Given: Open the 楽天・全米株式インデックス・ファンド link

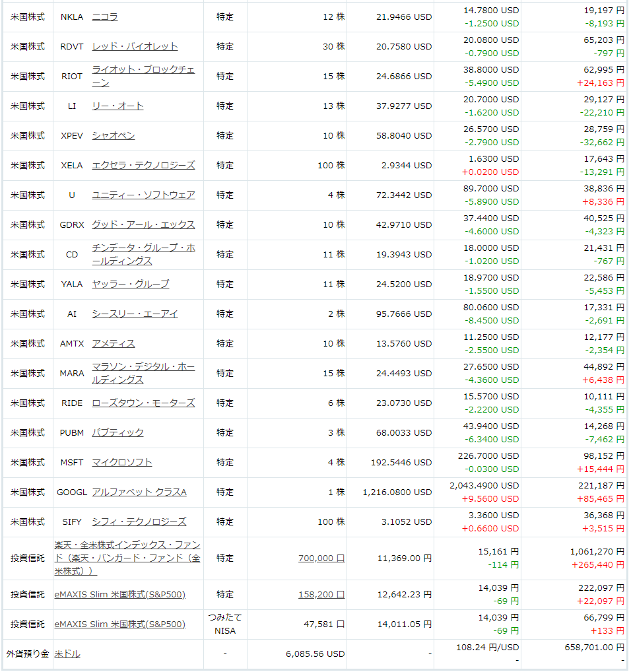Looking at the screenshot, I should click(x=127, y=558).
